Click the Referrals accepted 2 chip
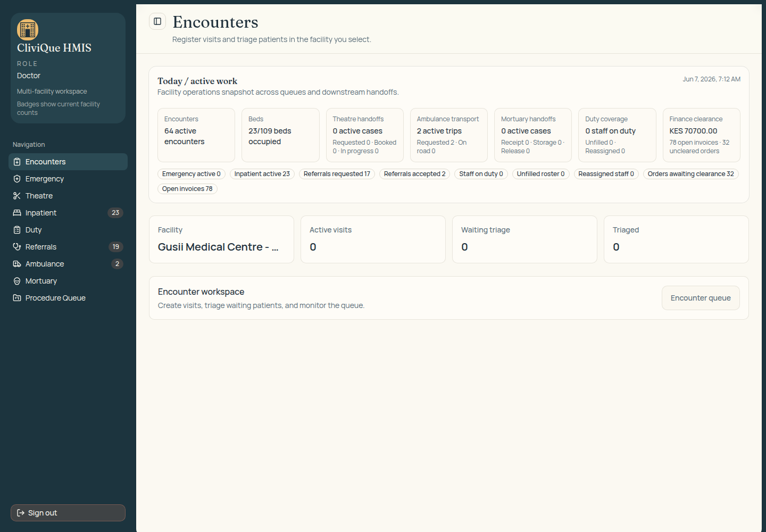Screen dimensions: 766x532 (x=415, y=174)
